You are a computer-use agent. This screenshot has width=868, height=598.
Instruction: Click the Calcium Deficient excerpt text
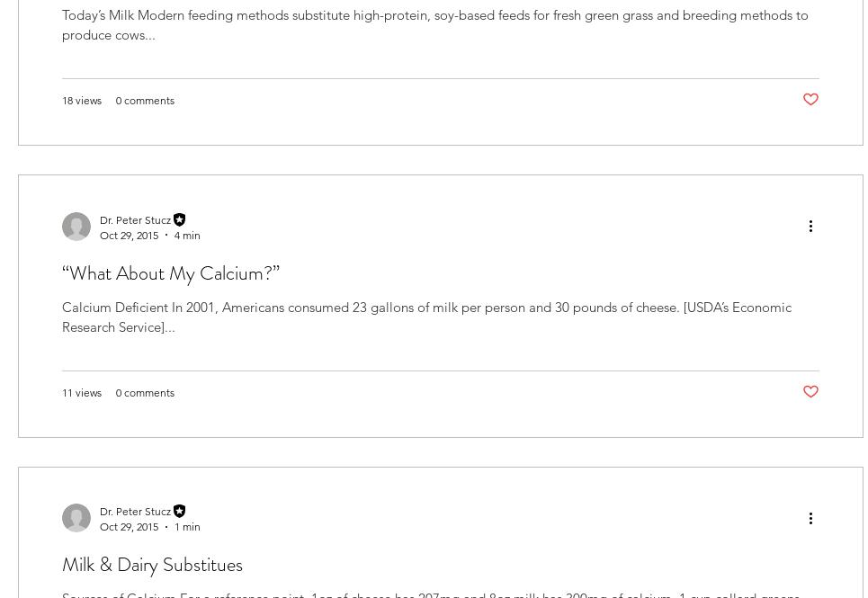pyautogui.click(x=426, y=317)
